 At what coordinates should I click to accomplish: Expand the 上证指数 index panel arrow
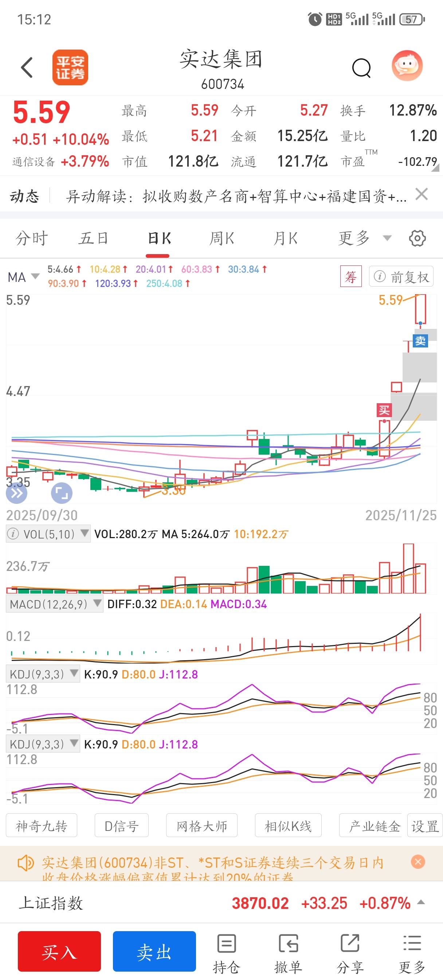click(x=421, y=902)
